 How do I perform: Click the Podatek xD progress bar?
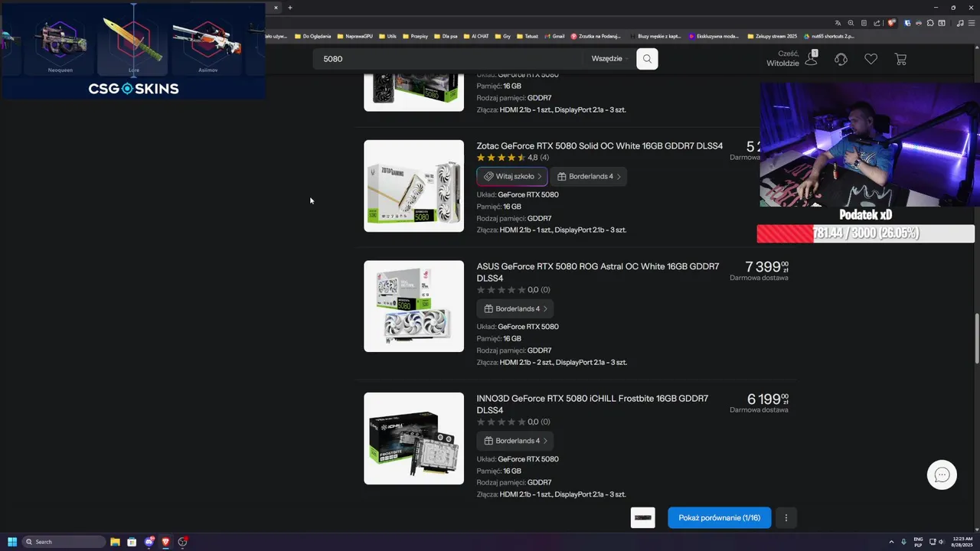[x=865, y=233]
